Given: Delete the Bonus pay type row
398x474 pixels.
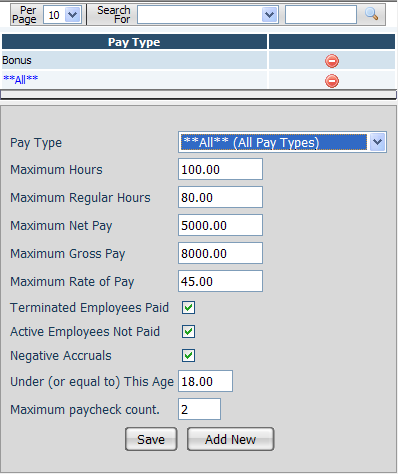Looking at the screenshot, I should pos(332,61).
